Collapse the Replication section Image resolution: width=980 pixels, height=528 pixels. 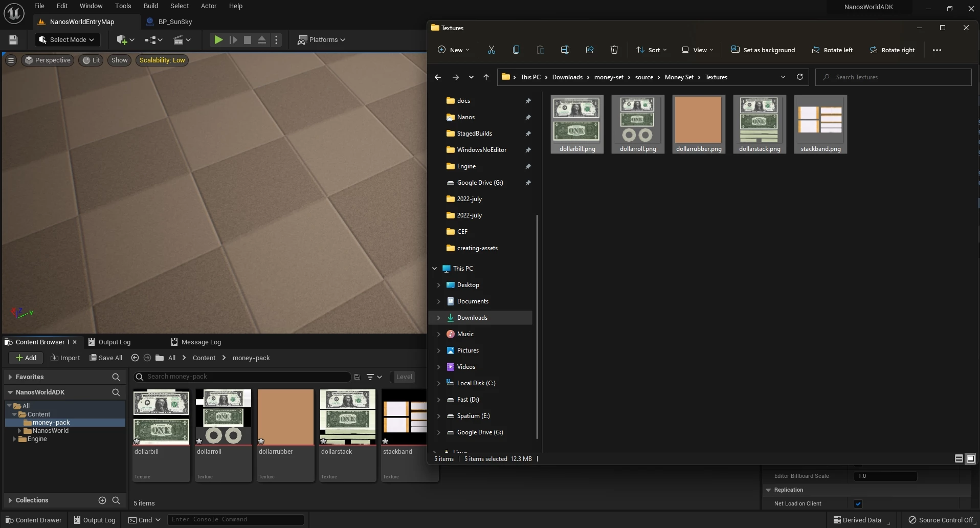(768, 490)
